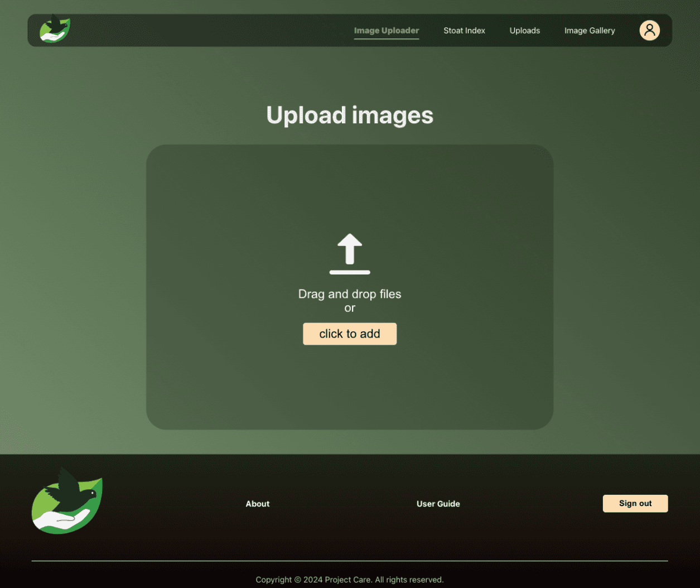700x588 pixels.
Task: Click the bird logo in the header
Action: pos(55,30)
